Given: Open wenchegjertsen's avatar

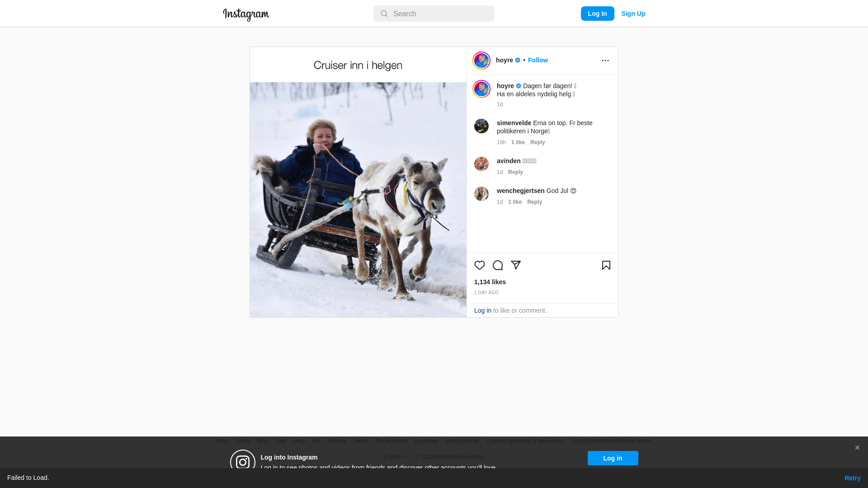Looking at the screenshot, I should coord(481,194).
